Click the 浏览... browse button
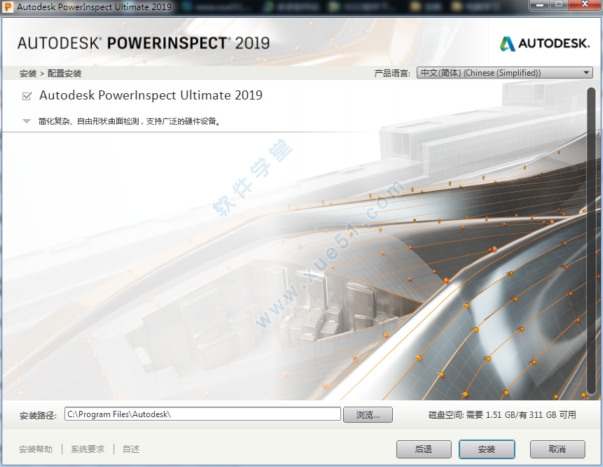Image resolution: width=603 pixels, height=467 pixels. coord(368,415)
